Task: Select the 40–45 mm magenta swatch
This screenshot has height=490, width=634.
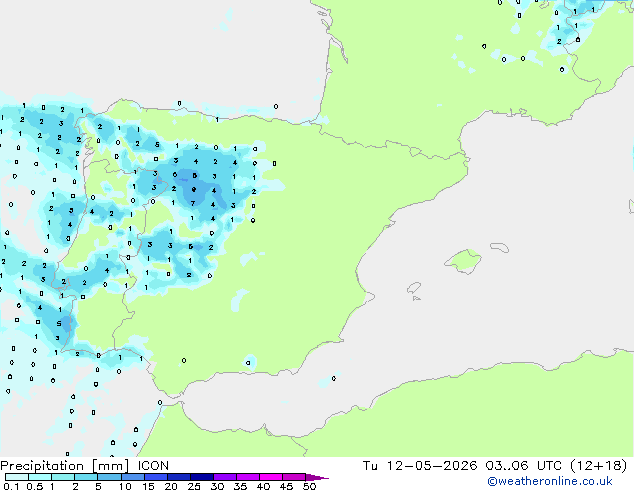Action: click(271, 477)
